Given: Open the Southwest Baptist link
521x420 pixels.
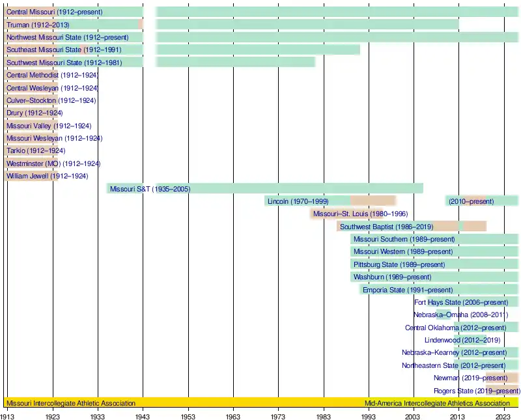Looking at the screenshot, I should point(368,227).
